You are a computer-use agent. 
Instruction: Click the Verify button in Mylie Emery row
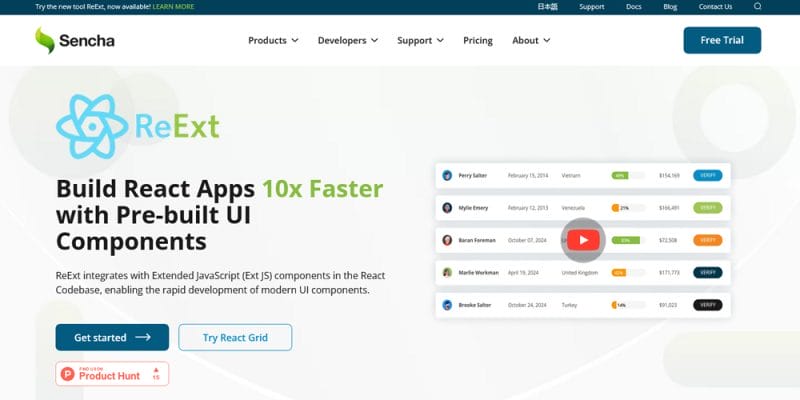click(x=707, y=208)
